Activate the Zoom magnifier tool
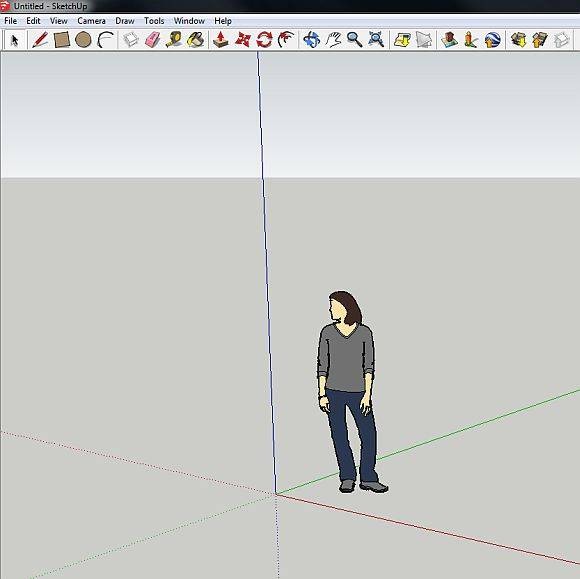This screenshot has height=579, width=580. pyautogui.click(x=354, y=40)
